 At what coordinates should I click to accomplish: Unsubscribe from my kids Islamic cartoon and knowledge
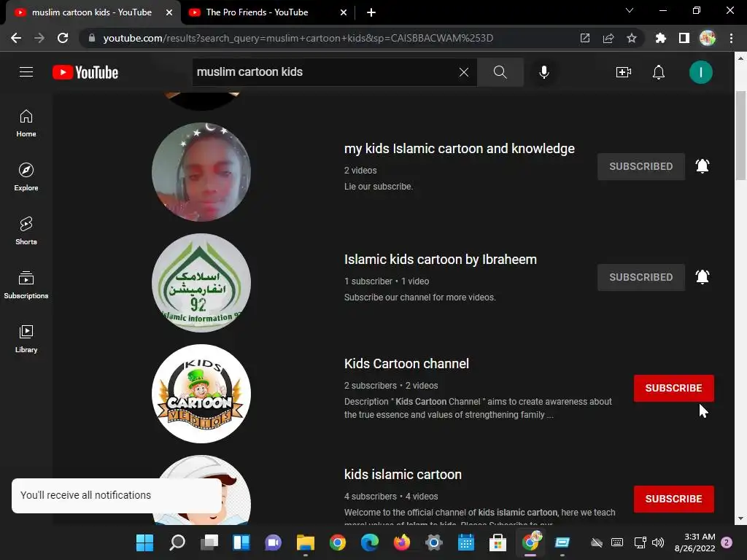coord(640,166)
